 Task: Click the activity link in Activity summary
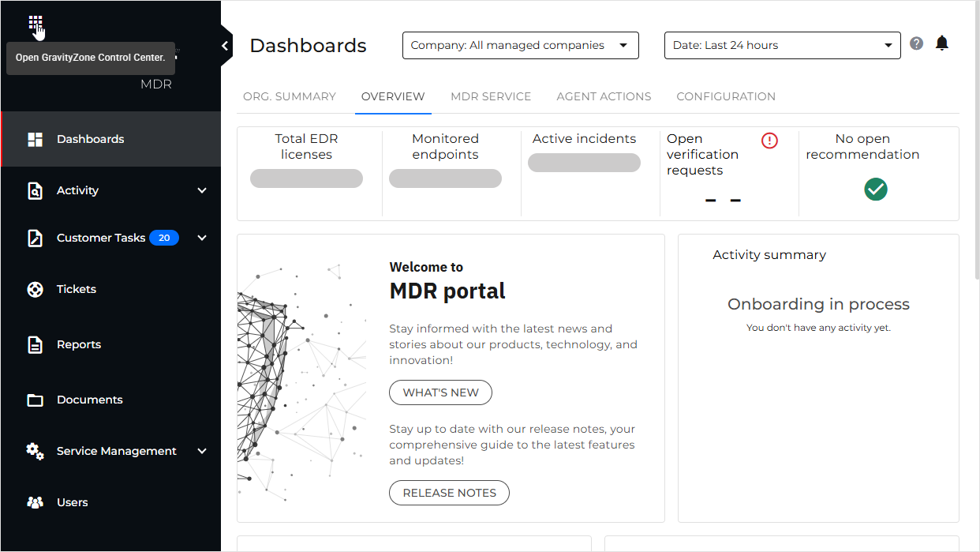pyautogui.click(x=855, y=328)
